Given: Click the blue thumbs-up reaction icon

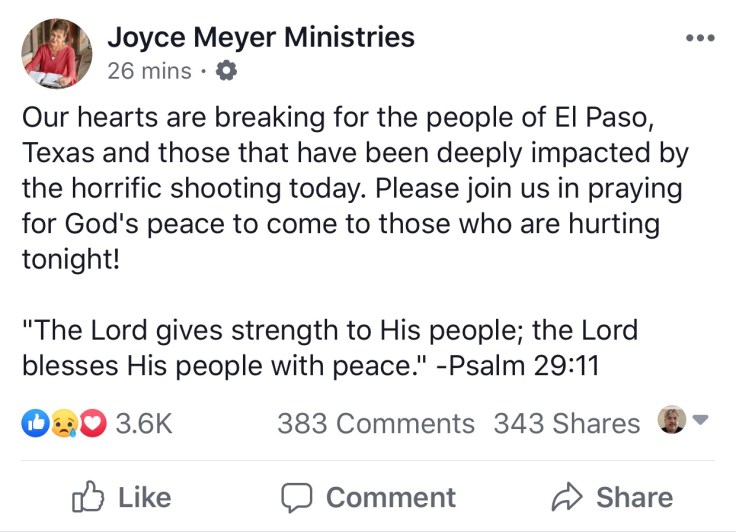Looking at the screenshot, I should [x=35, y=423].
